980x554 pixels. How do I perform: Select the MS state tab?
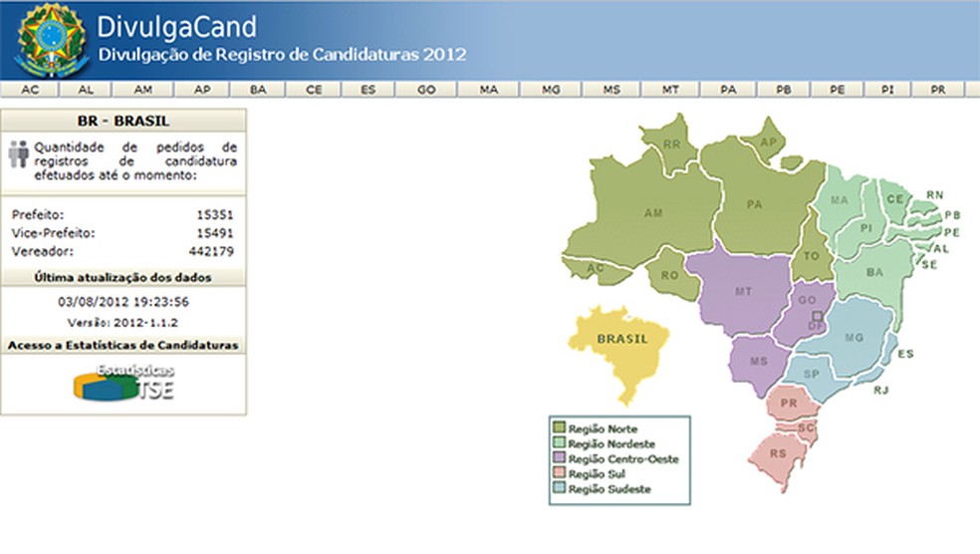tap(612, 90)
